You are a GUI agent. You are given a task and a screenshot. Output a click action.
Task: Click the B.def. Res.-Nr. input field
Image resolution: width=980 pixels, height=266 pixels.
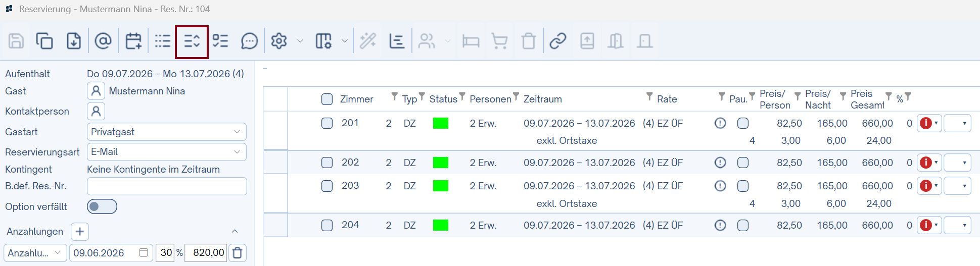click(x=167, y=186)
